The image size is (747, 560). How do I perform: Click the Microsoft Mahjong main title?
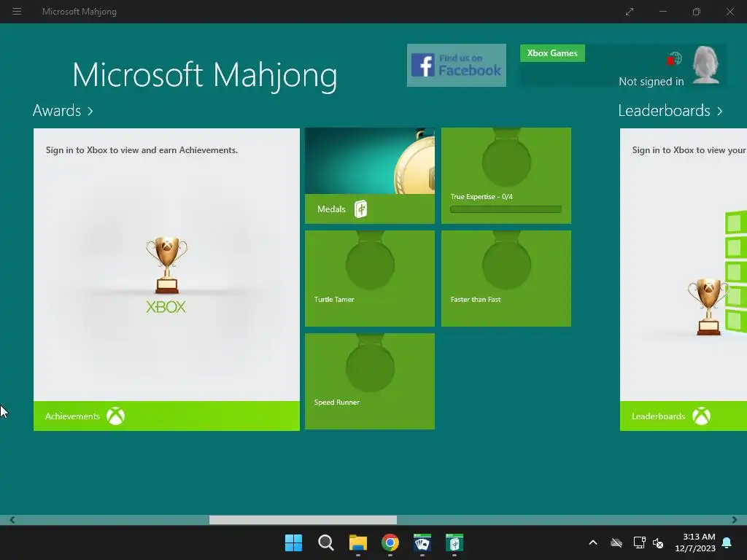coord(205,75)
